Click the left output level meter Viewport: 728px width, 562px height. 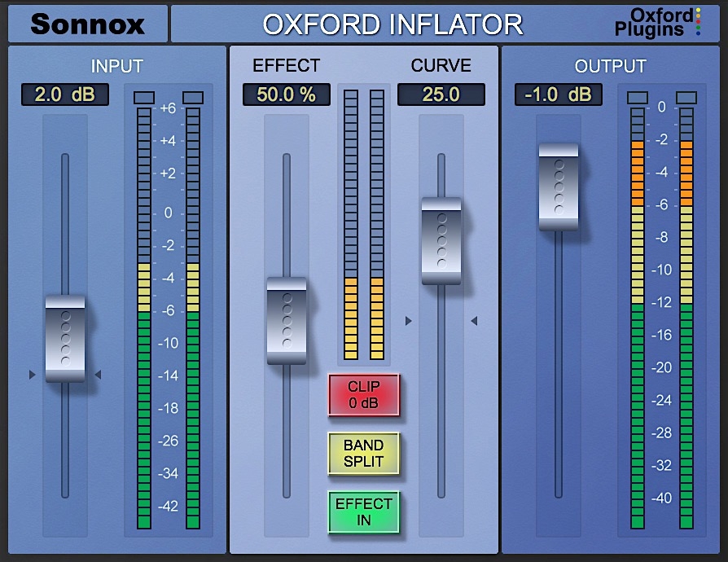click(638, 318)
